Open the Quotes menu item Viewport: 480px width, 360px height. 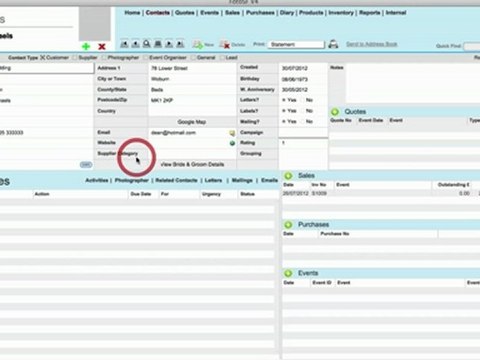185,13
